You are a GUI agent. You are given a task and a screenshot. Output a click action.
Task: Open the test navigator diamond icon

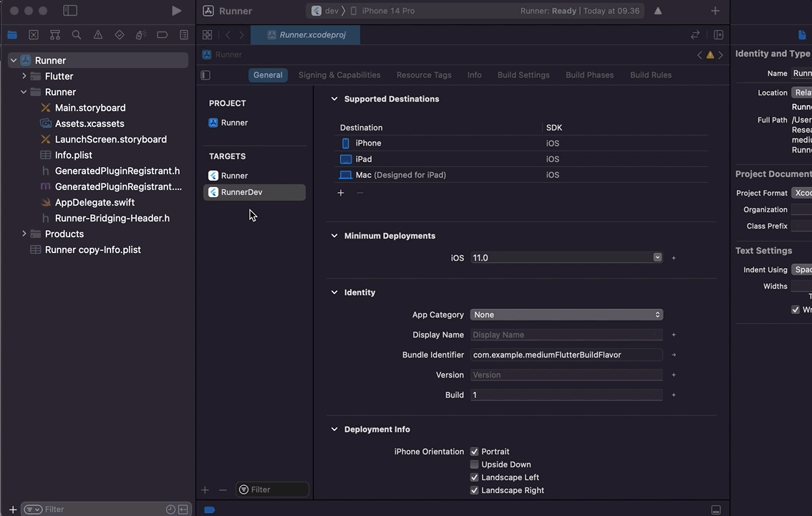[x=119, y=34]
